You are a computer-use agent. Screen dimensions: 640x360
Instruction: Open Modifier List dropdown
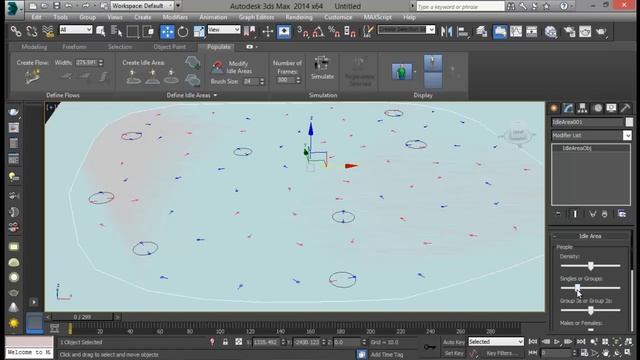[591, 135]
